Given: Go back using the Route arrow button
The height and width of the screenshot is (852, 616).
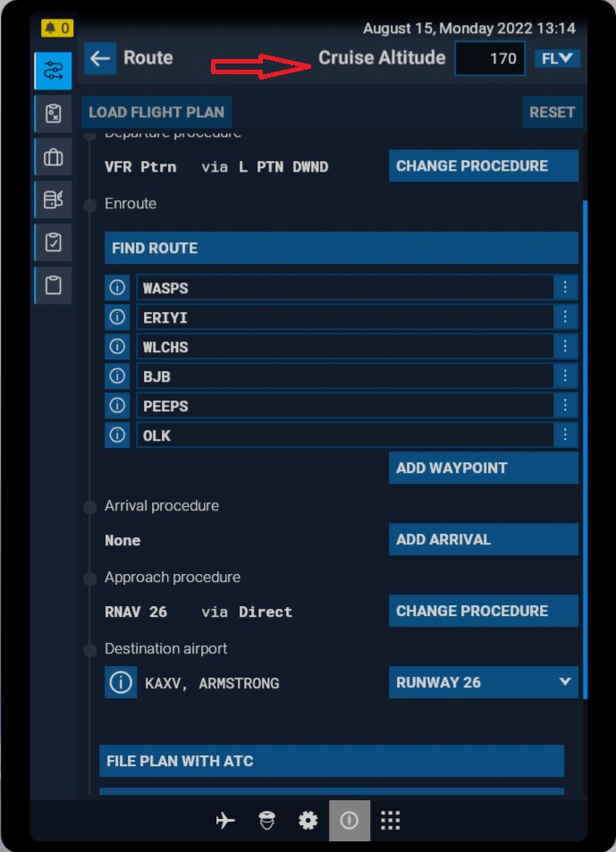Looking at the screenshot, I should point(100,58).
